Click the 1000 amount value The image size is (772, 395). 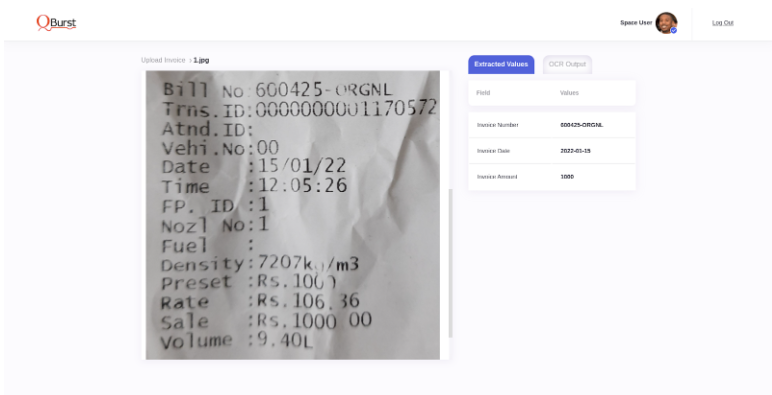[x=567, y=177]
